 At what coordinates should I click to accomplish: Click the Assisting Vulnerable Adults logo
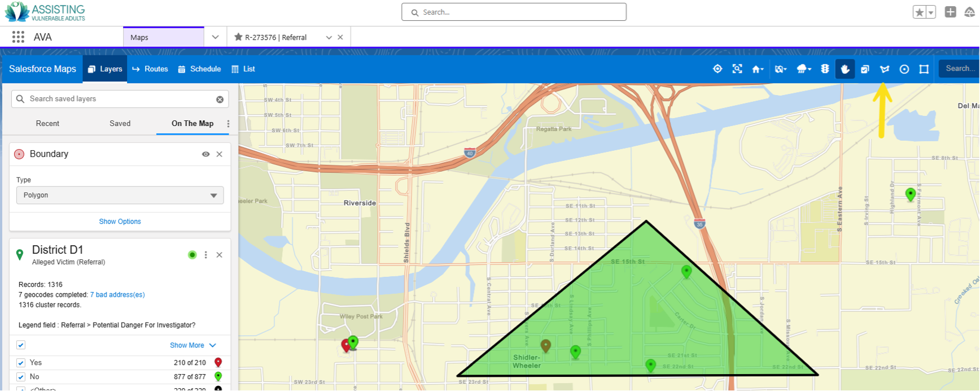tap(45, 12)
